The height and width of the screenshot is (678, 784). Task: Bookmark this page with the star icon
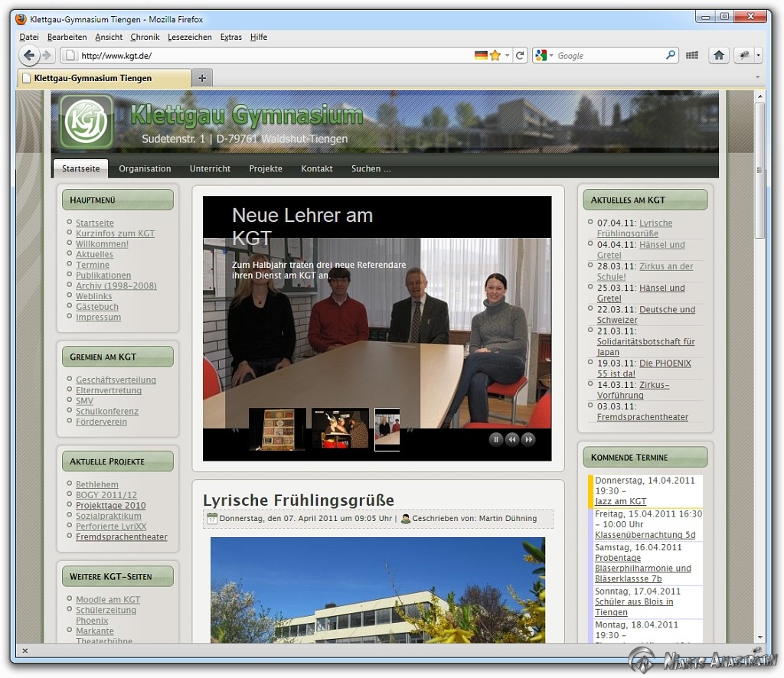pos(495,55)
